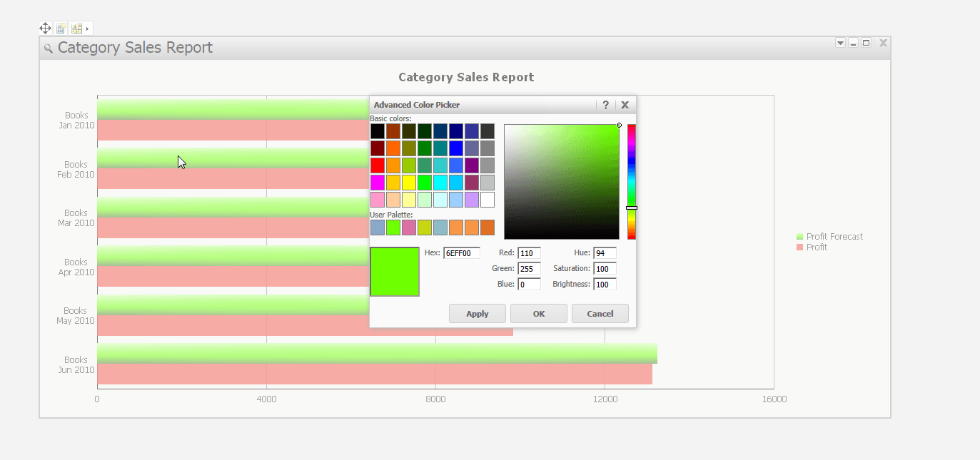Viewport: 980px width, 460px height.
Task: Confirm the color with OK
Action: pyautogui.click(x=539, y=314)
